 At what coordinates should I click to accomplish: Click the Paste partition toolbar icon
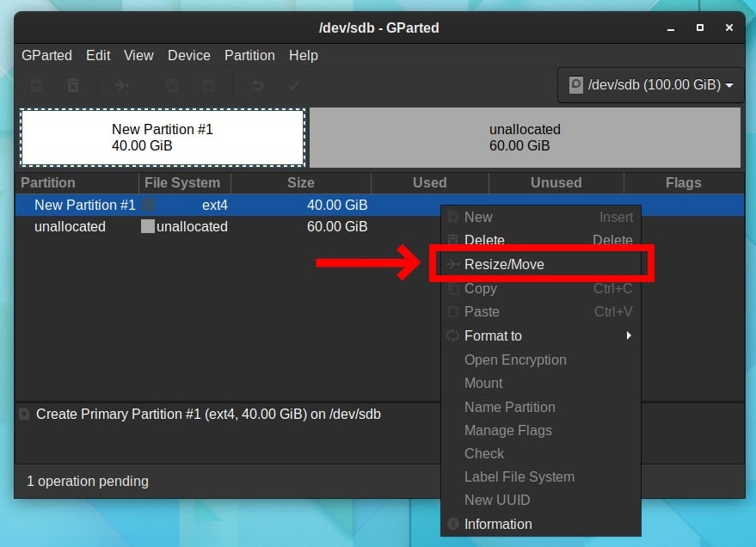point(208,86)
